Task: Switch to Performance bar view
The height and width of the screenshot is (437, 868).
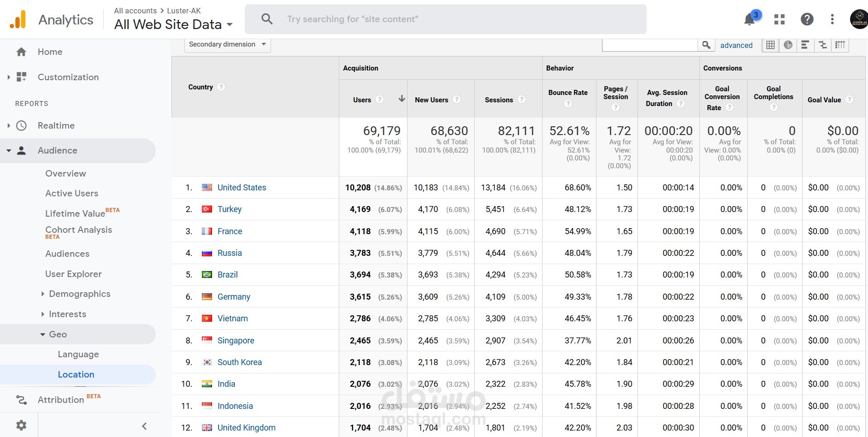Action: click(x=805, y=45)
